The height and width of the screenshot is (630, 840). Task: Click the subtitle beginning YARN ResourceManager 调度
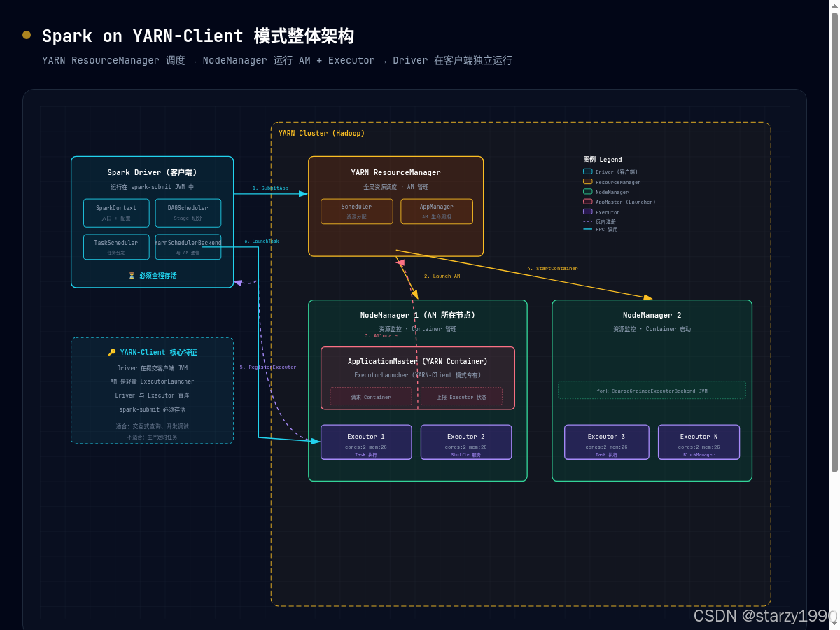(277, 61)
